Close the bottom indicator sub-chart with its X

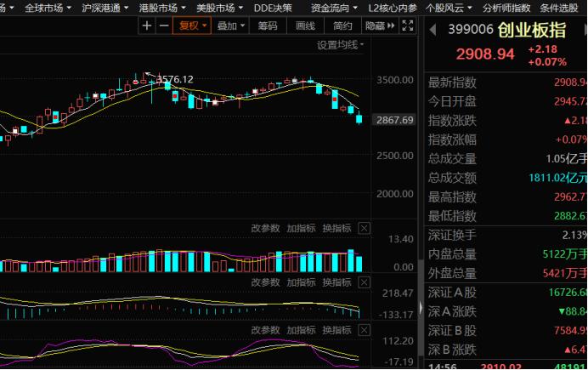click(x=364, y=329)
